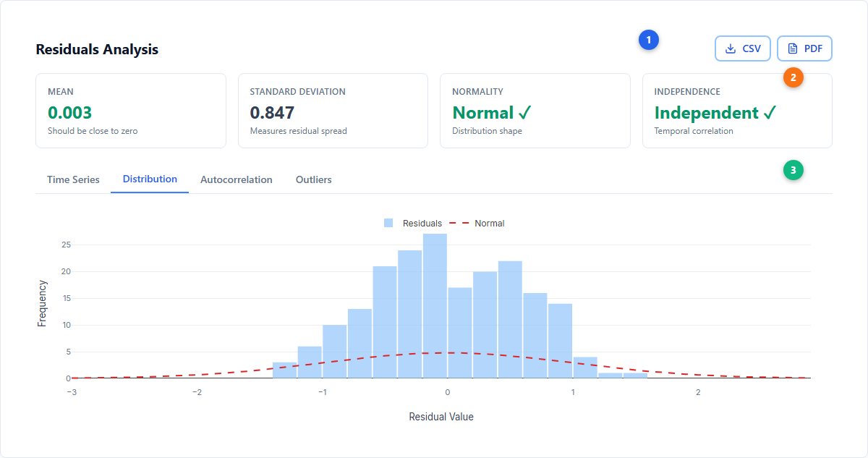
Task: Click the red dashed Normal legend marker
Action: [459, 224]
